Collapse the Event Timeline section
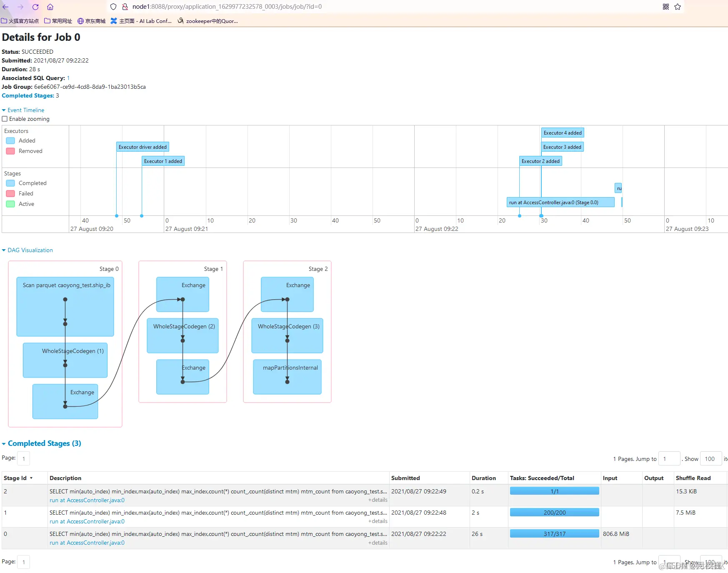Screen dimensions: 728x573 click(23, 110)
